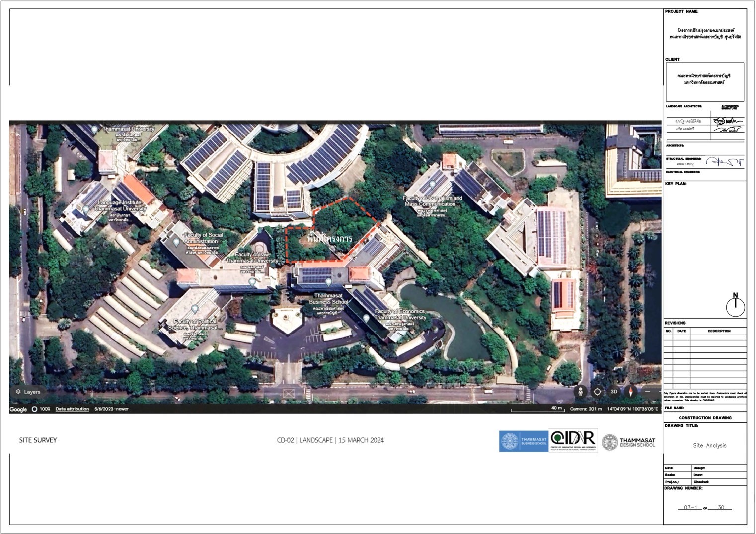Click the Language Institute map pin

point(86,209)
